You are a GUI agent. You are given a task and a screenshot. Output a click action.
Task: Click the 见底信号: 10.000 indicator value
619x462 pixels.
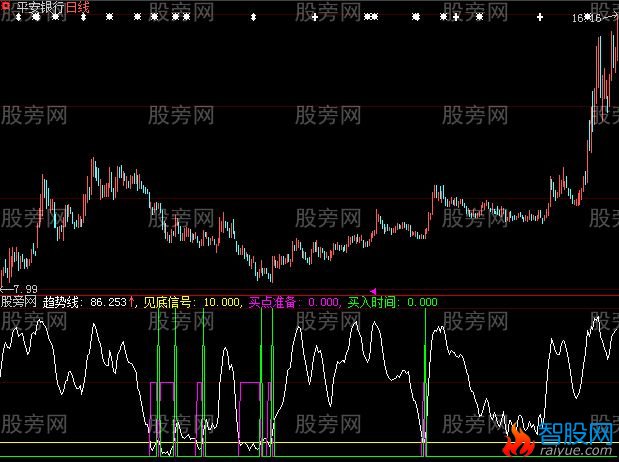[191, 302]
